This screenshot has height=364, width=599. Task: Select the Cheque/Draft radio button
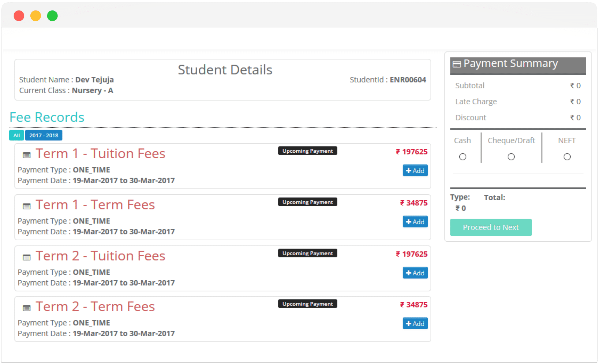511,156
